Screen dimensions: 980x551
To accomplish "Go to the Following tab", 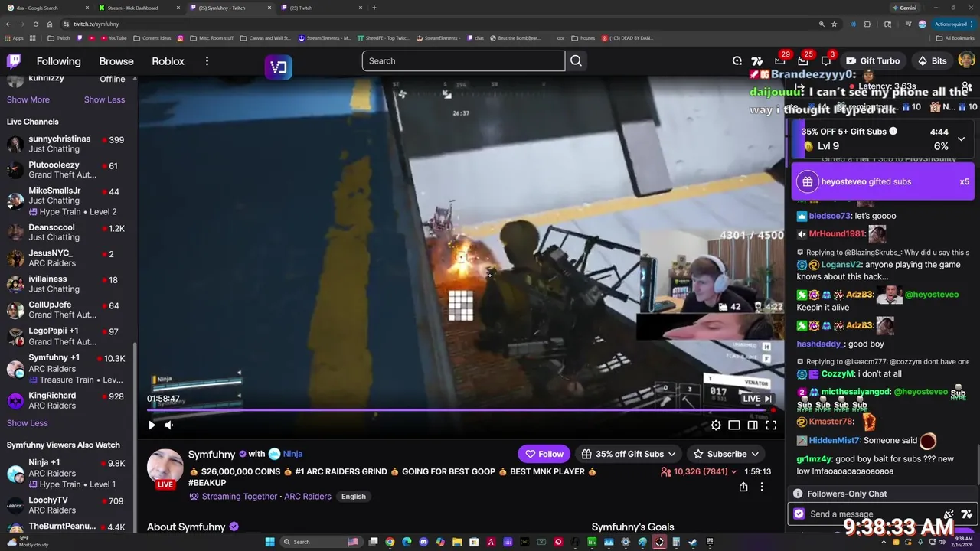I will pyautogui.click(x=58, y=61).
